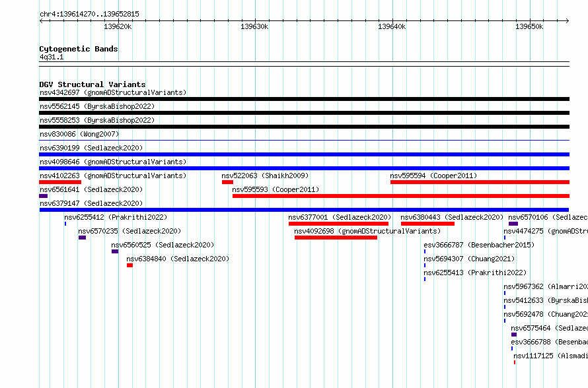Viewport: 588px width, 388px height.
Task: Open nsv6255412 (Prakrithi2022) label
Action: (x=116, y=217)
